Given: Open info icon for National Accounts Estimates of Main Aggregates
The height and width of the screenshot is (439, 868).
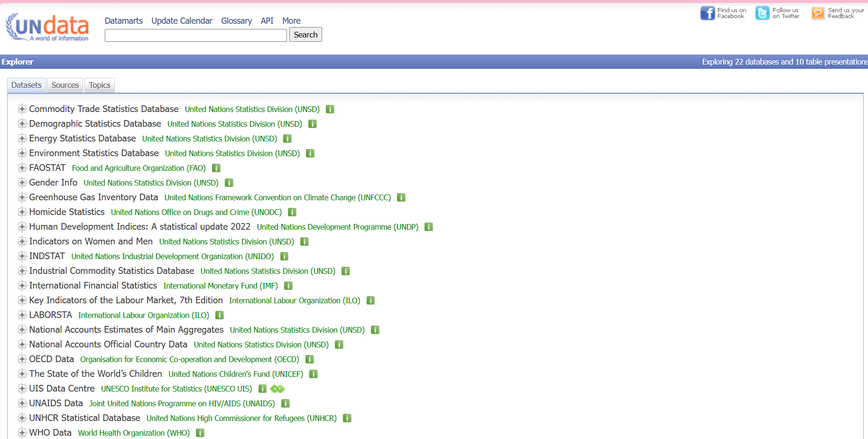Looking at the screenshot, I should click(375, 330).
